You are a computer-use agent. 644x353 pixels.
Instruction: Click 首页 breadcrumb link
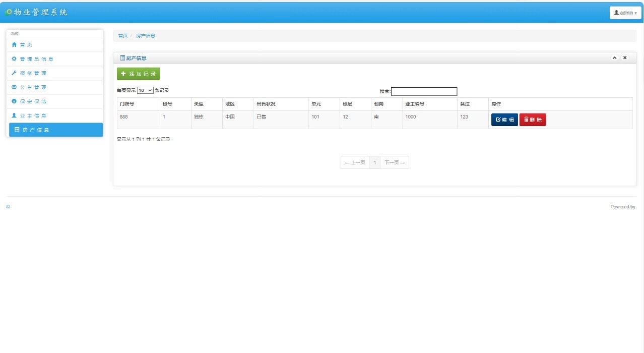click(x=122, y=36)
